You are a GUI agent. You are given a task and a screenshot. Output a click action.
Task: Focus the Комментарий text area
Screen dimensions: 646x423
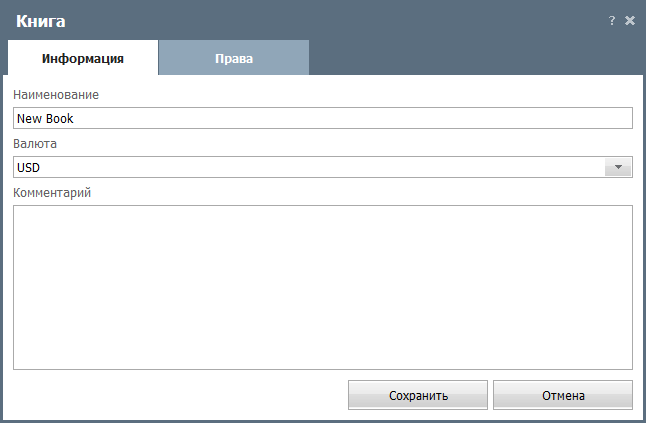coord(323,287)
